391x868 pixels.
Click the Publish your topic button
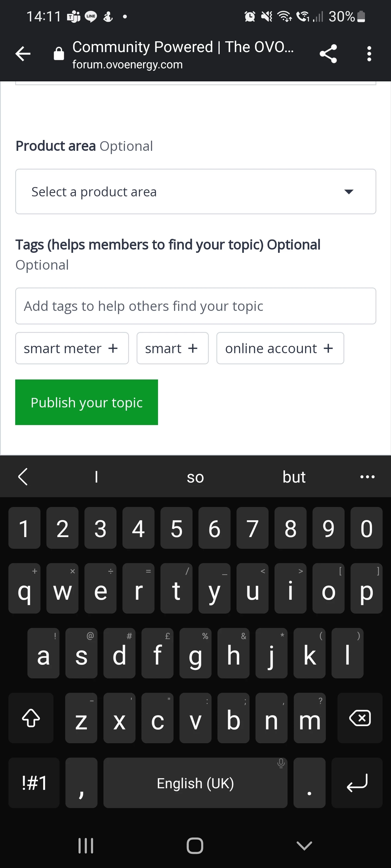tap(87, 402)
